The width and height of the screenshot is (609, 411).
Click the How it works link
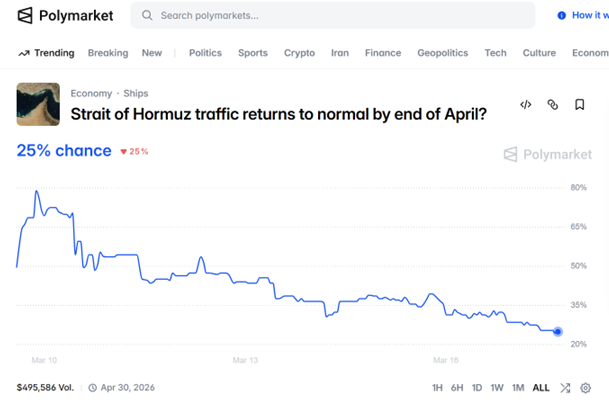pyautogui.click(x=588, y=16)
